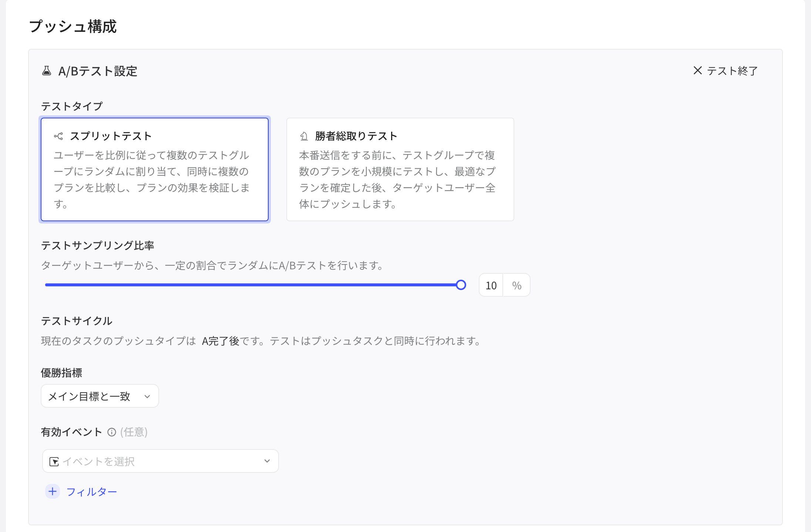
Task: Click the chess knight icon on 勝者総取りテスト
Action: (304, 136)
